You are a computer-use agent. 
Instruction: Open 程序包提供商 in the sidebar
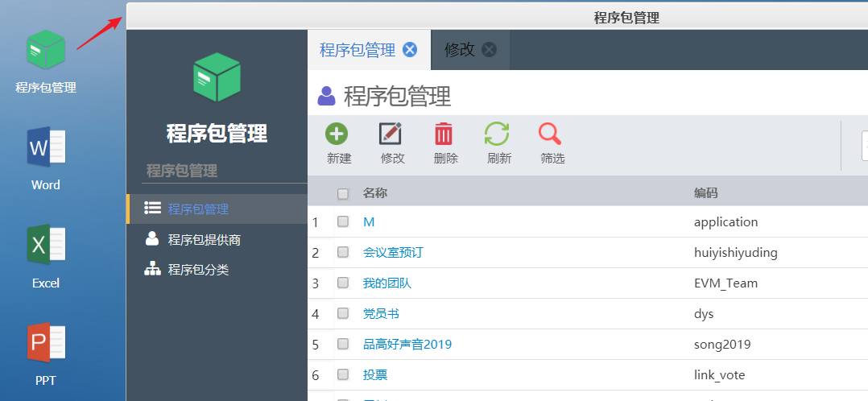pos(204,239)
